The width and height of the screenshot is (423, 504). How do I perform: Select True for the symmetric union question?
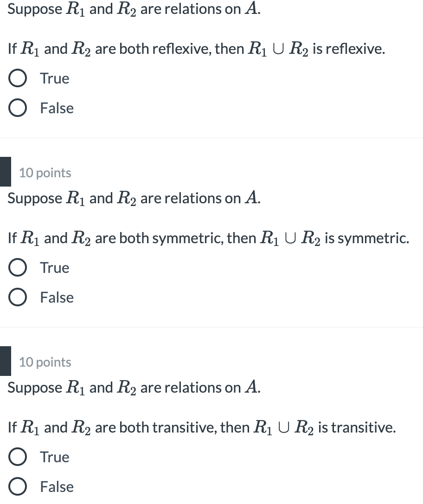click(x=17, y=267)
